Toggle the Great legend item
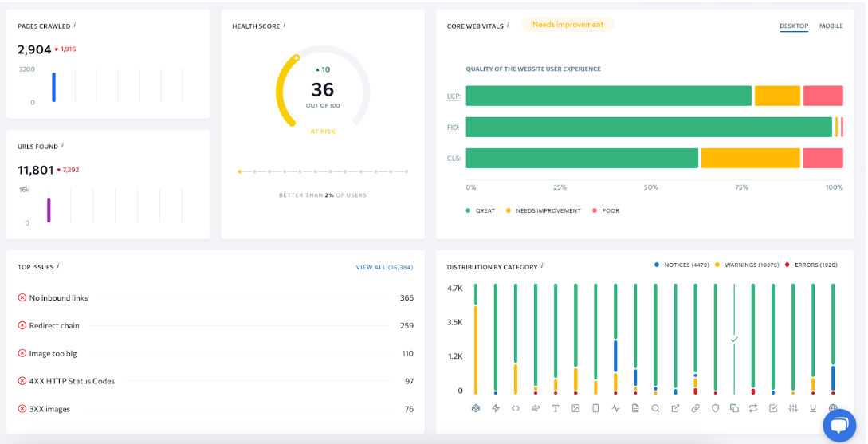 click(481, 211)
